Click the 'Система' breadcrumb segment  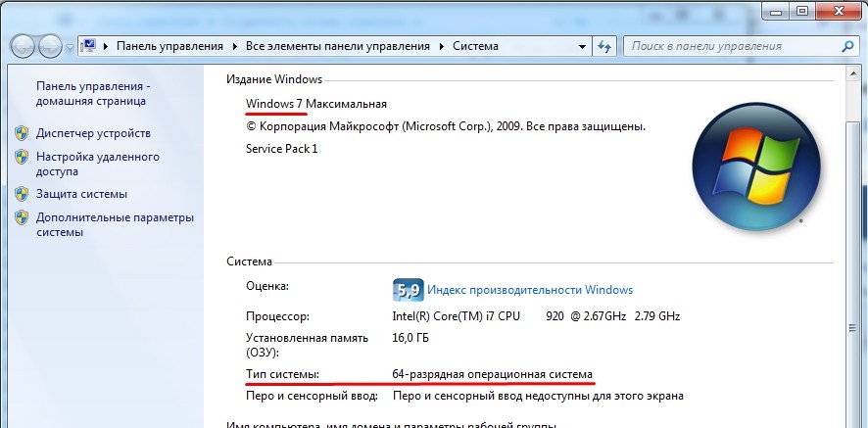click(x=475, y=46)
